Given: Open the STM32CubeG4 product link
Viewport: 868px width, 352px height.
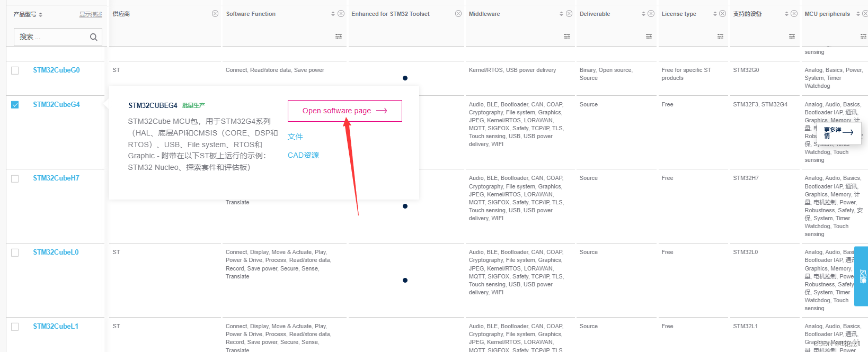Looking at the screenshot, I should (x=56, y=104).
